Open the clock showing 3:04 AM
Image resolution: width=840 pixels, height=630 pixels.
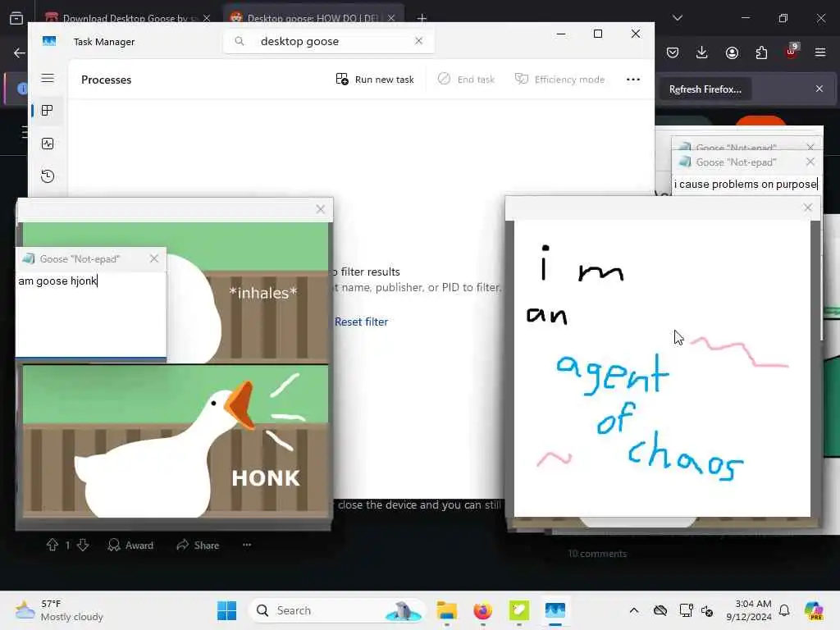pos(749,610)
